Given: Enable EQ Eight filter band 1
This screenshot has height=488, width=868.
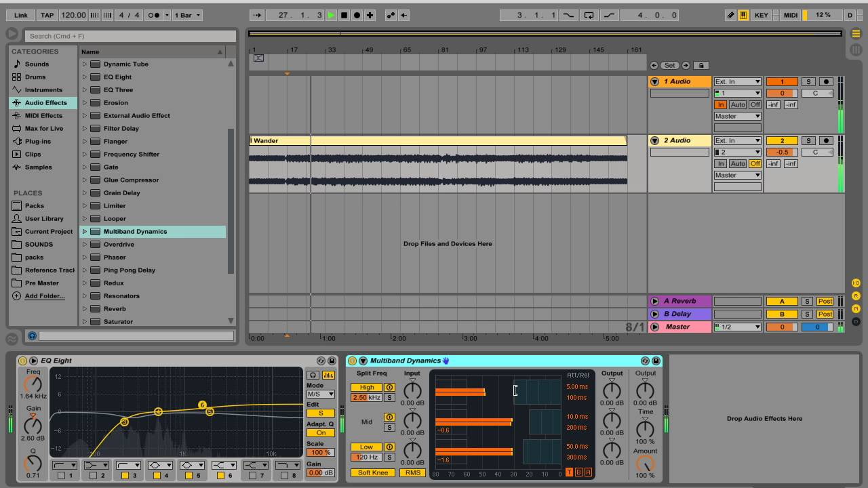Looking at the screenshot, I should [x=61, y=476].
